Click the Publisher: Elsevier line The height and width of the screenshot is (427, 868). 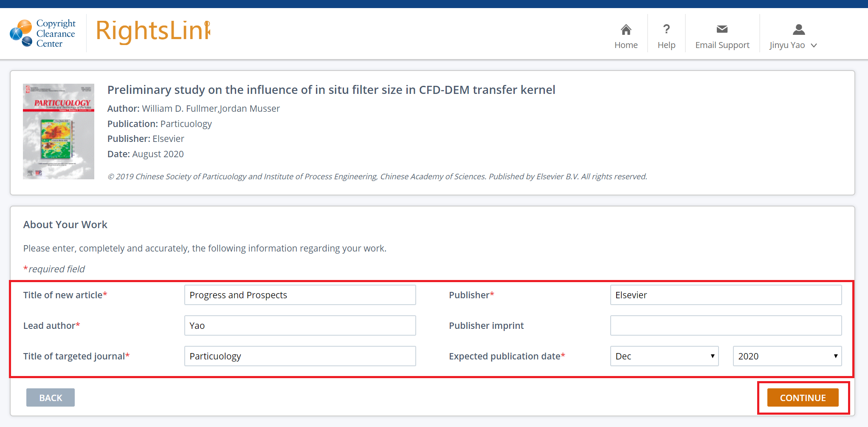click(146, 139)
